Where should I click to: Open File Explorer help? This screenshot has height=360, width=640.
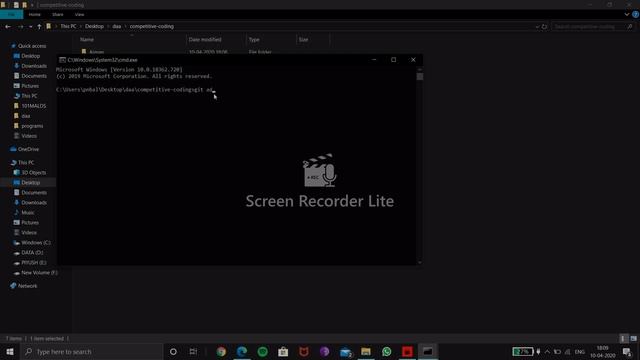636,14
